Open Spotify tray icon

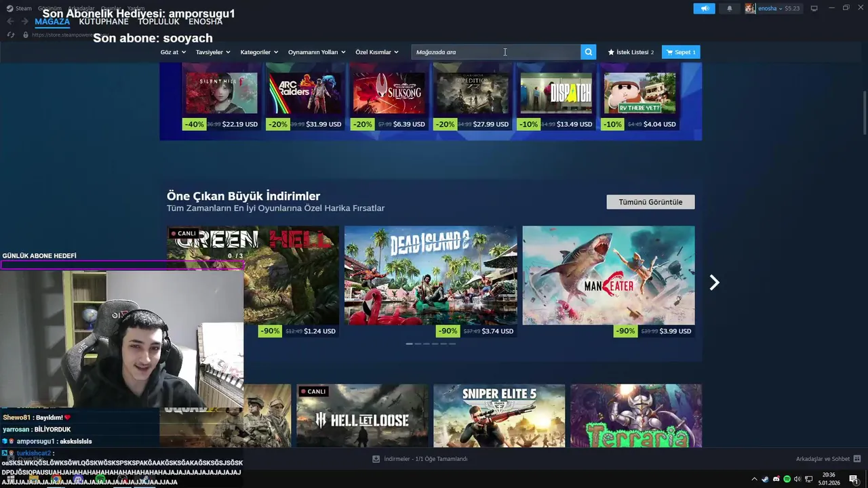click(787, 479)
